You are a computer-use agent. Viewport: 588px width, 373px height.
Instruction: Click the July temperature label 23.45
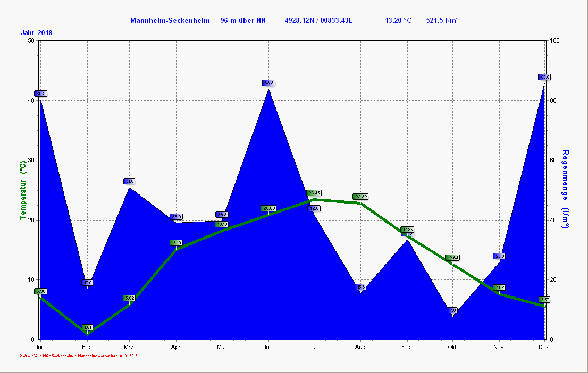[314, 193]
